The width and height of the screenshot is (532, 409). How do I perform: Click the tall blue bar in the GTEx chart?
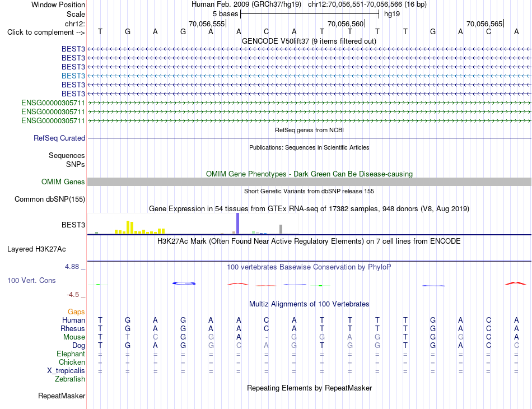237,224
